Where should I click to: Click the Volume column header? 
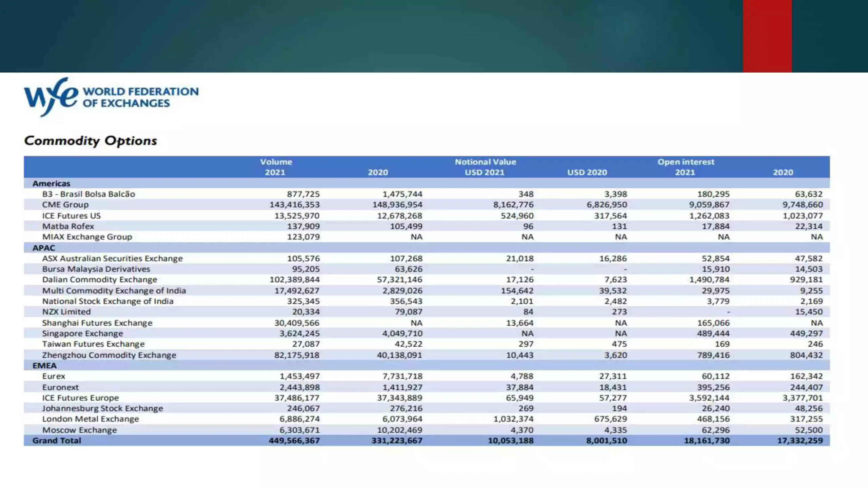coord(276,162)
